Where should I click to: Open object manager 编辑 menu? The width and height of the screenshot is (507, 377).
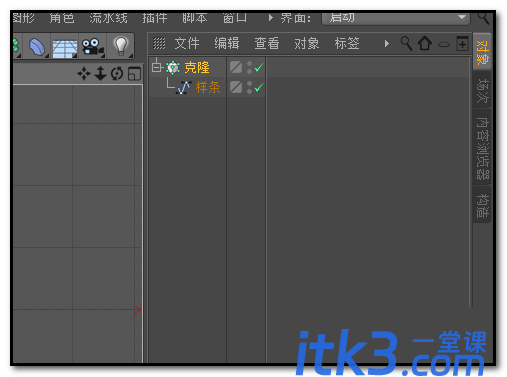pos(227,43)
